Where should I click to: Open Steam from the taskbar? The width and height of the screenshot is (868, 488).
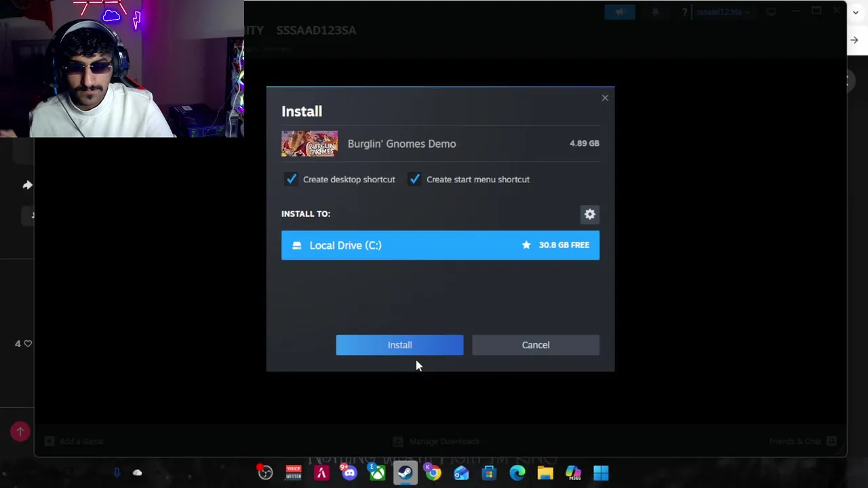(x=406, y=472)
